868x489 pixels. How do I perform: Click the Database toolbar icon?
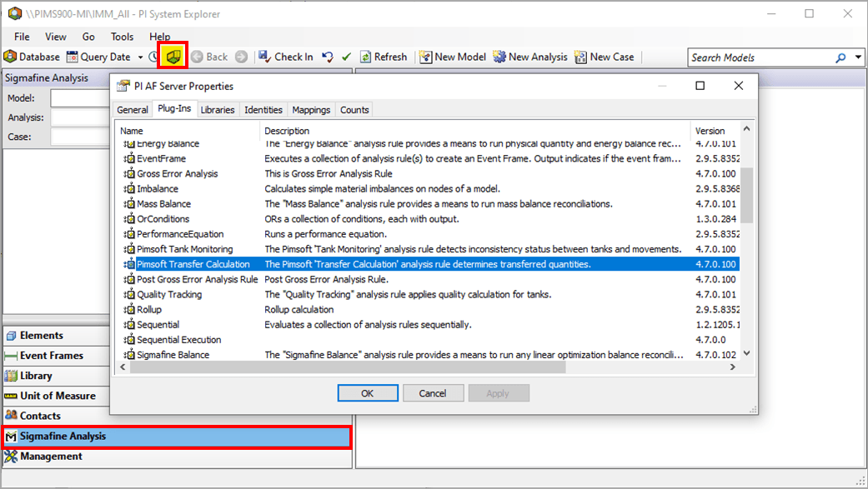point(10,57)
